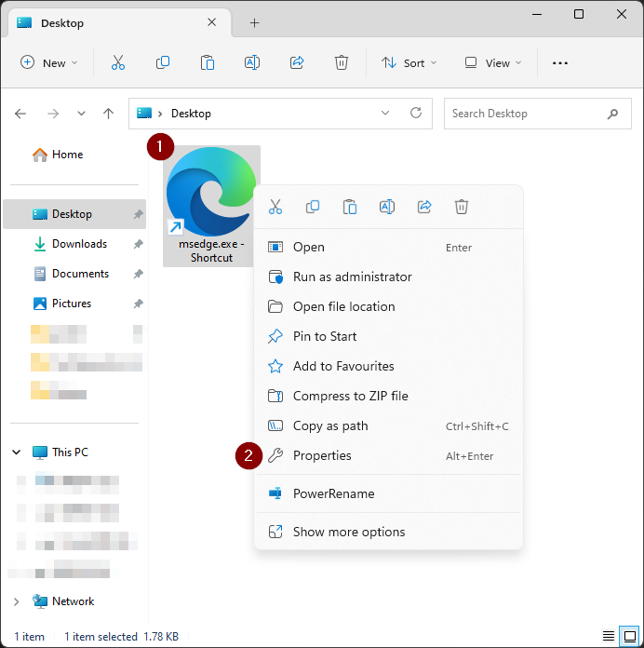Click the Paste icon in the top toolbar

[x=207, y=62]
